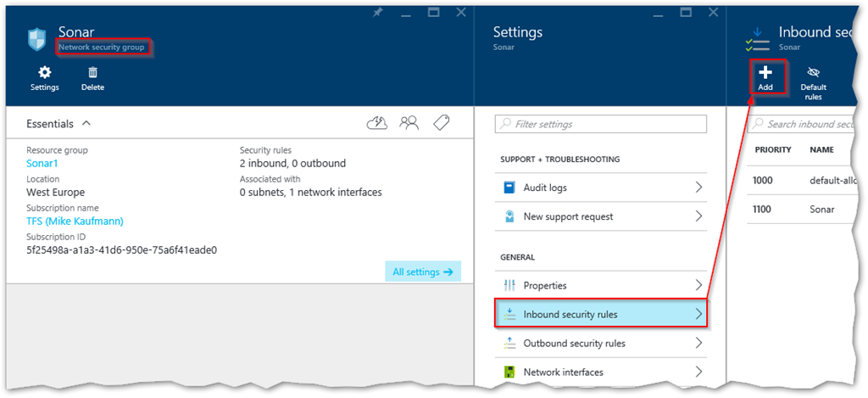Expand Outbound security rules chevron
The width and height of the screenshot is (868, 398).
tap(698, 343)
